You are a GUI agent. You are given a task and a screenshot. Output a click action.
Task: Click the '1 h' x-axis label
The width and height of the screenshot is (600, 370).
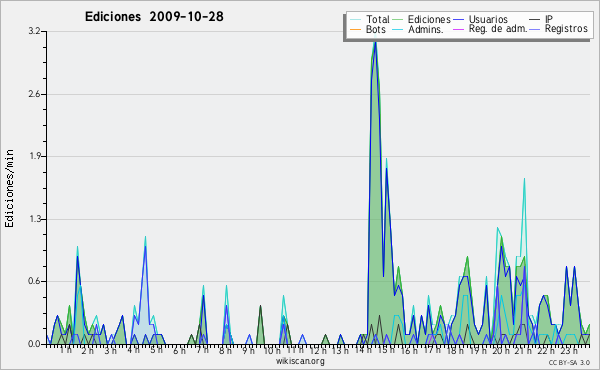[65, 350]
